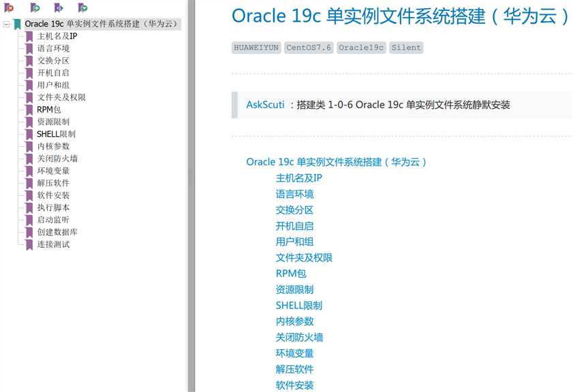Image resolution: width=573 pixels, height=392 pixels.
Task: Open the SHELL限制 link in the contents list
Action: pos(299,306)
